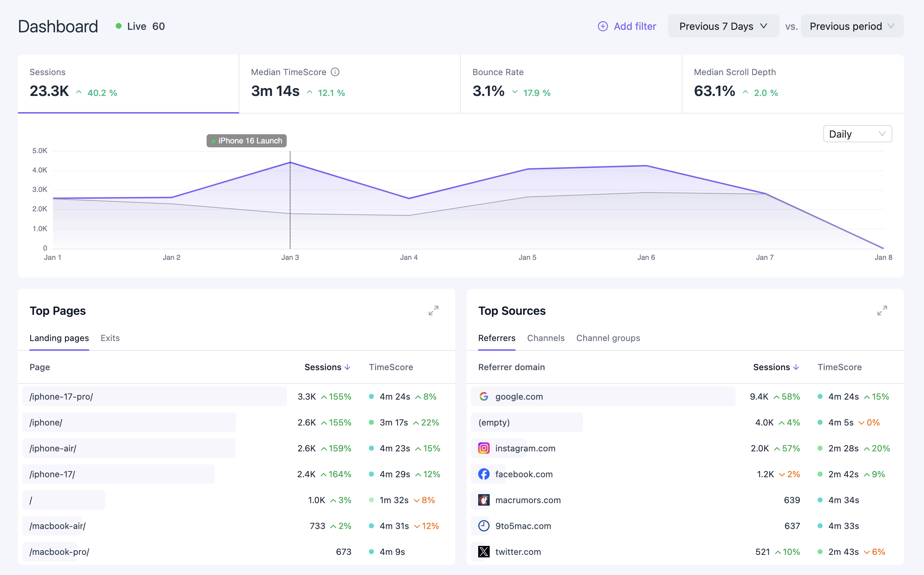The image size is (924, 575).
Task: Click the (empty) referrer row
Action: (x=686, y=423)
